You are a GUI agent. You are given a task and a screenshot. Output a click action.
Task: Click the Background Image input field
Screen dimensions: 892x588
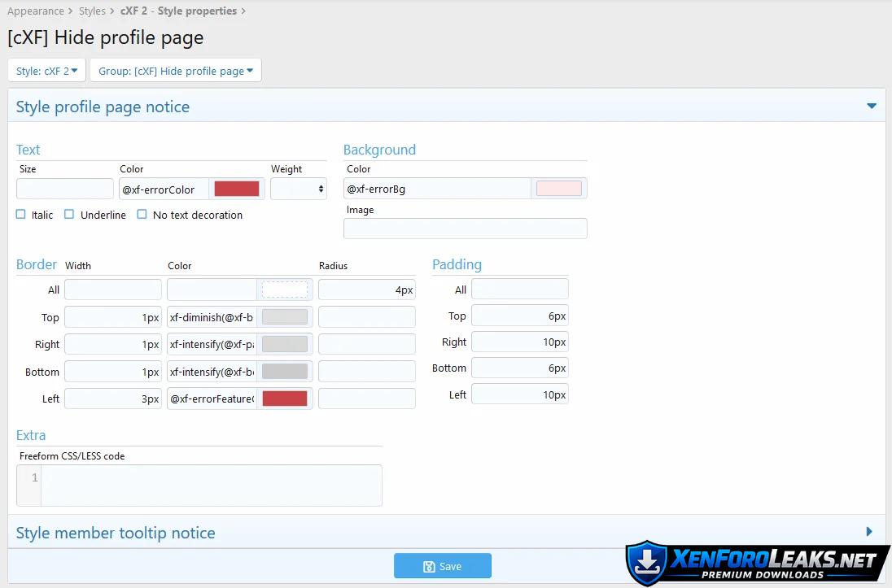[465, 229]
